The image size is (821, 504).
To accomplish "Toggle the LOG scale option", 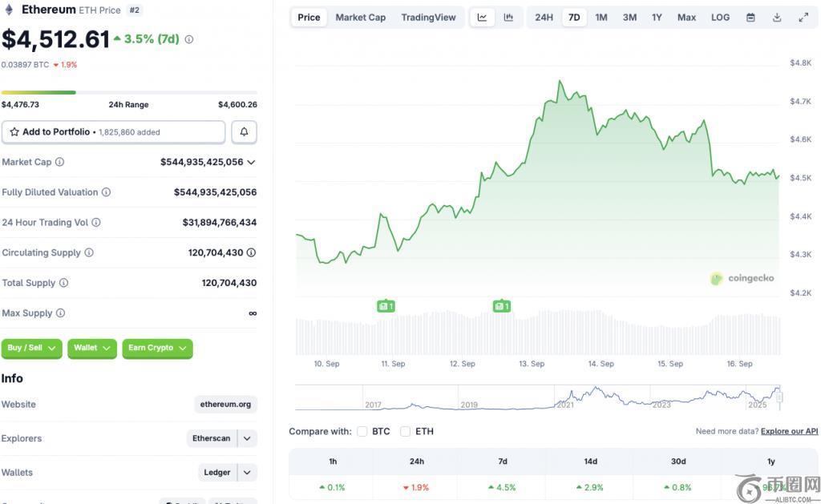I will [720, 18].
